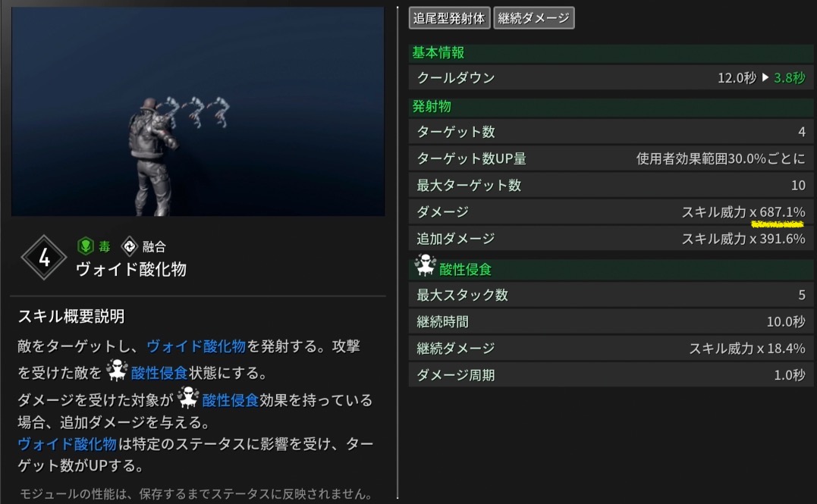The height and width of the screenshot is (504, 817).
Task: Click the cooldown change arrow icon
Action: tap(765, 77)
